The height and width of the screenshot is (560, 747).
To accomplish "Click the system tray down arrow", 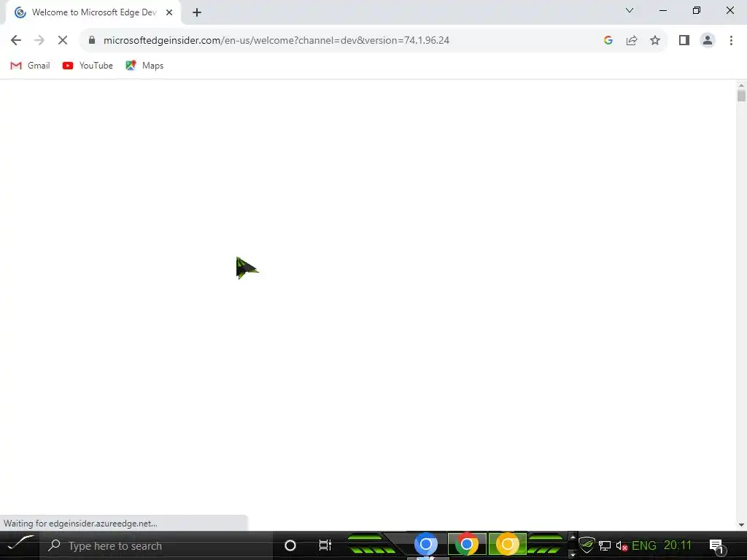I will click(573, 555).
